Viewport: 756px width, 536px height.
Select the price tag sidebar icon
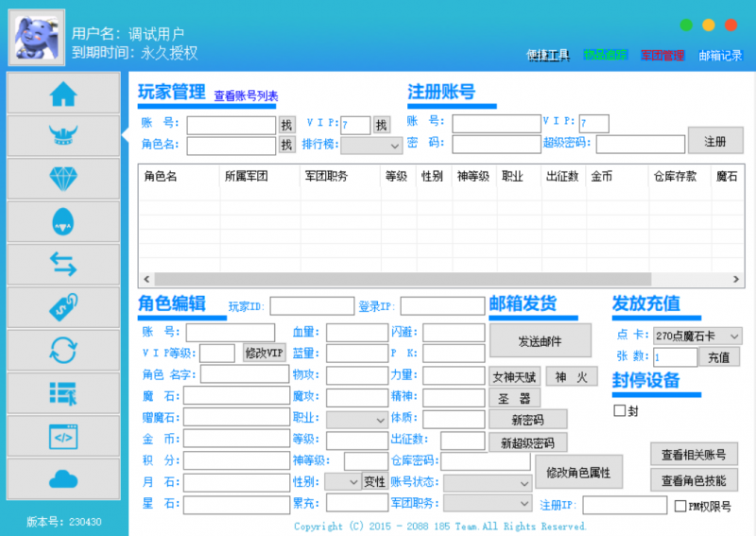63,307
